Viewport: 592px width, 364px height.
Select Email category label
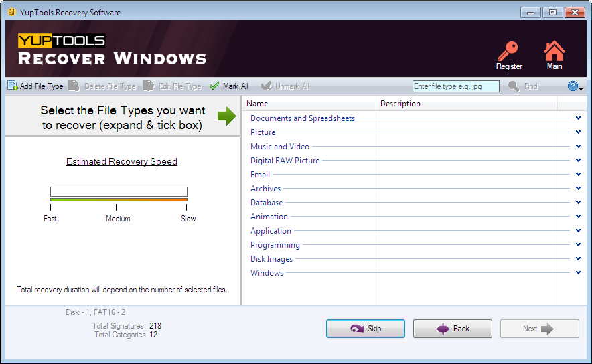coord(260,175)
